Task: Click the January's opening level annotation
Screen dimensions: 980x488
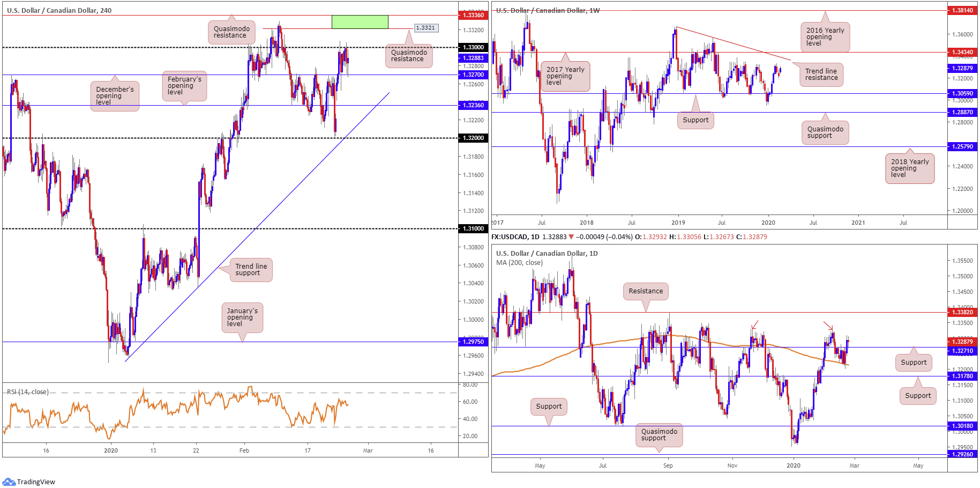Action: [x=242, y=317]
